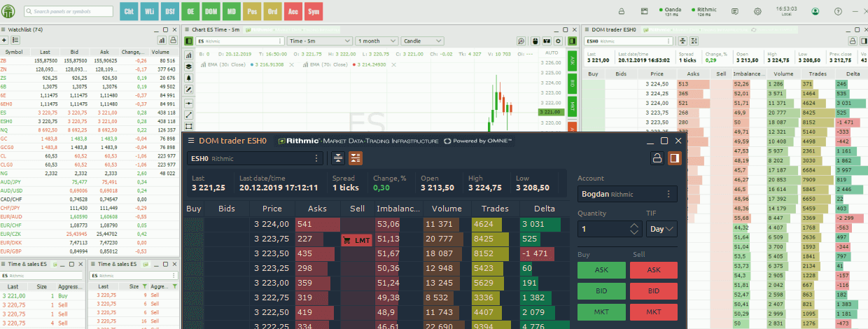The image size is (868, 329).
Task: Open the chart alert bell tool
Action: [189, 78]
